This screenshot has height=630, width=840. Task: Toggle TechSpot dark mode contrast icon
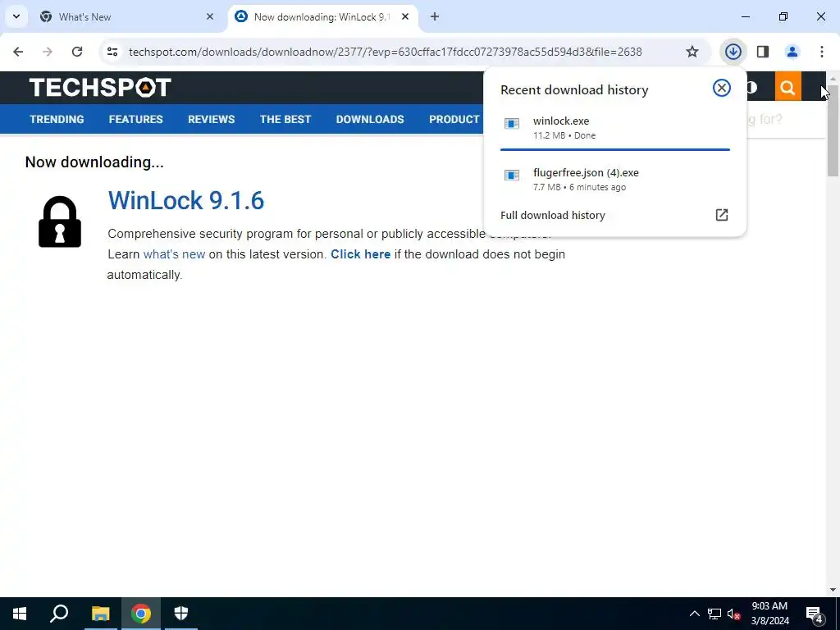(x=751, y=87)
